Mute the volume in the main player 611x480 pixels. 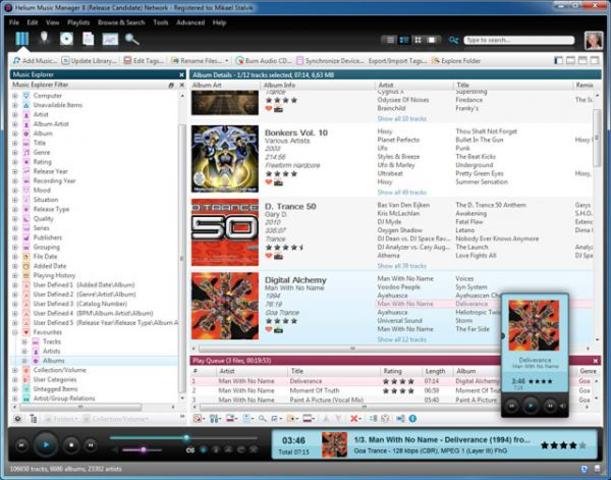115,450
